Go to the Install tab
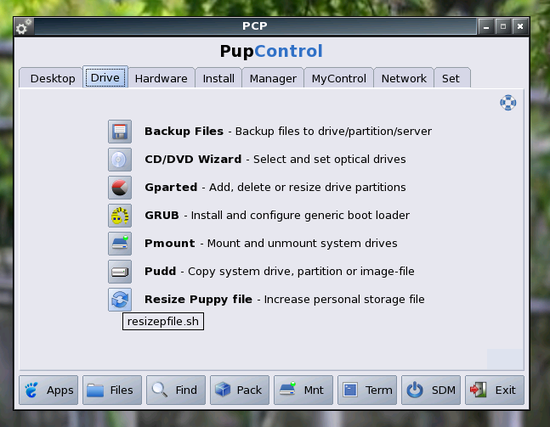 (x=219, y=78)
